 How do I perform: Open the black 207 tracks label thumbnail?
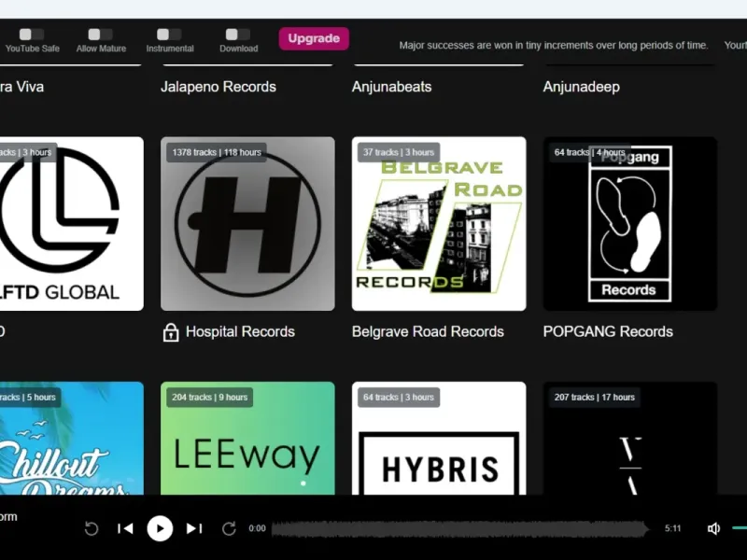pos(629,438)
